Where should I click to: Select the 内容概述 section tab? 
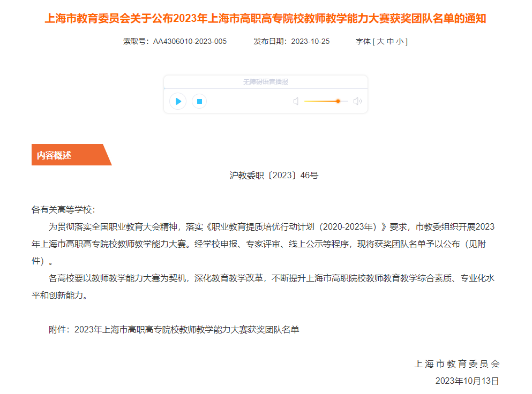point(72,155)
